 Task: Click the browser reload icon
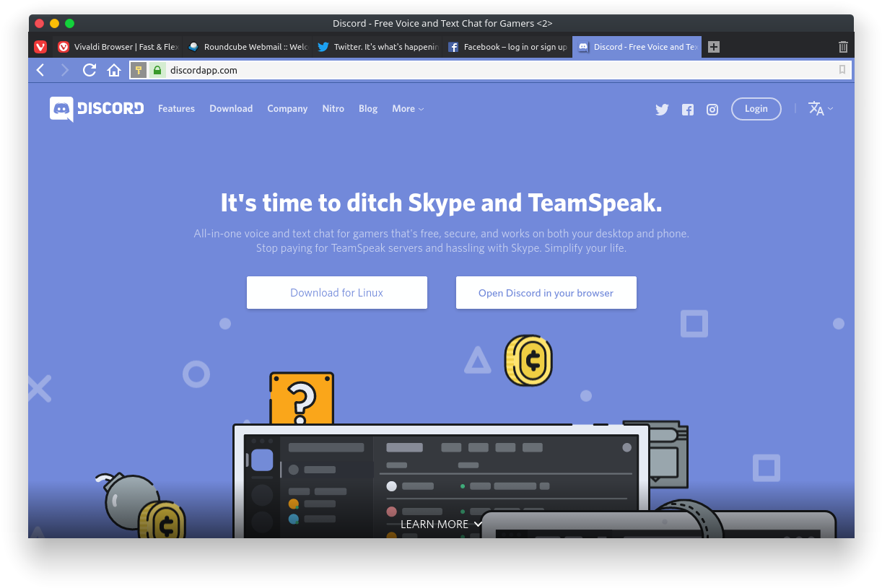pos(89,70)
